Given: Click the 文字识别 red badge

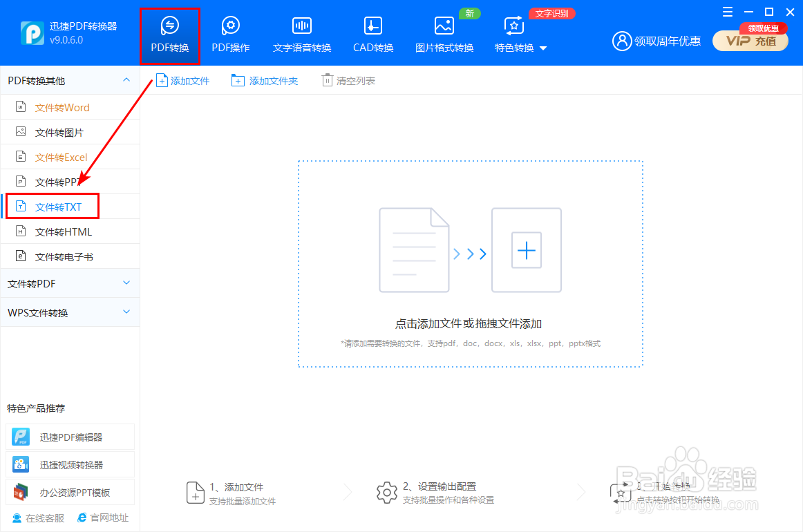Looking at the screenshot, I should tap(551, 13).
